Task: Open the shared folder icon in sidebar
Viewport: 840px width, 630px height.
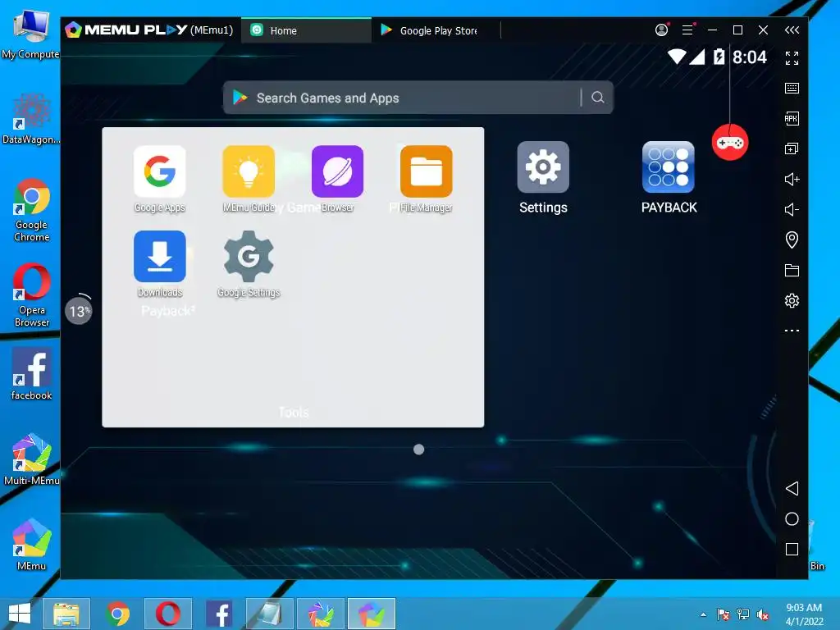Action: 792,270
